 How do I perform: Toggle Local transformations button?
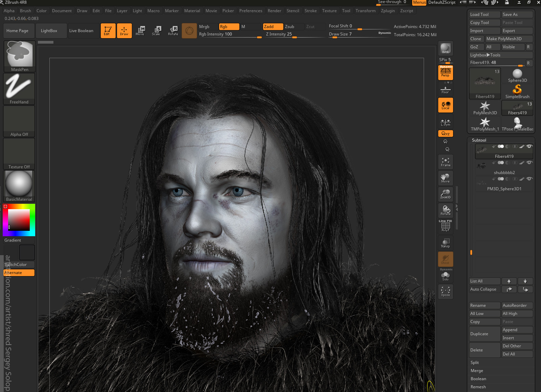446,105
